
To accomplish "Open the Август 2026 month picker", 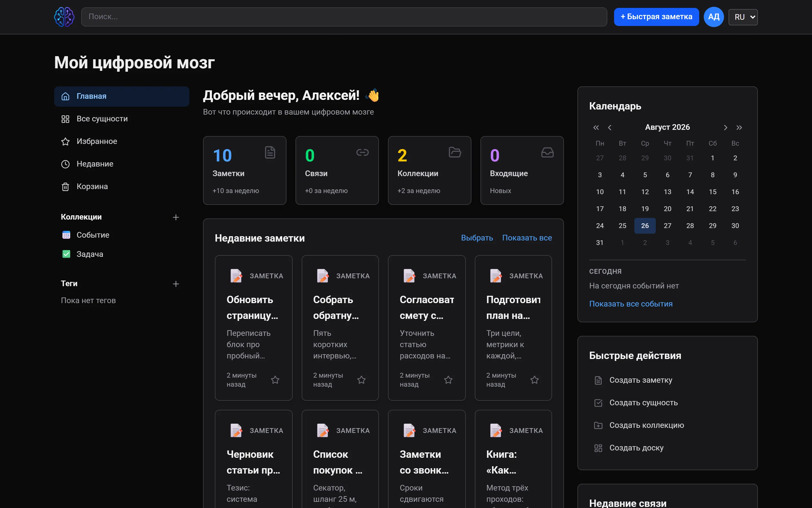I will (x=667, y=127).
